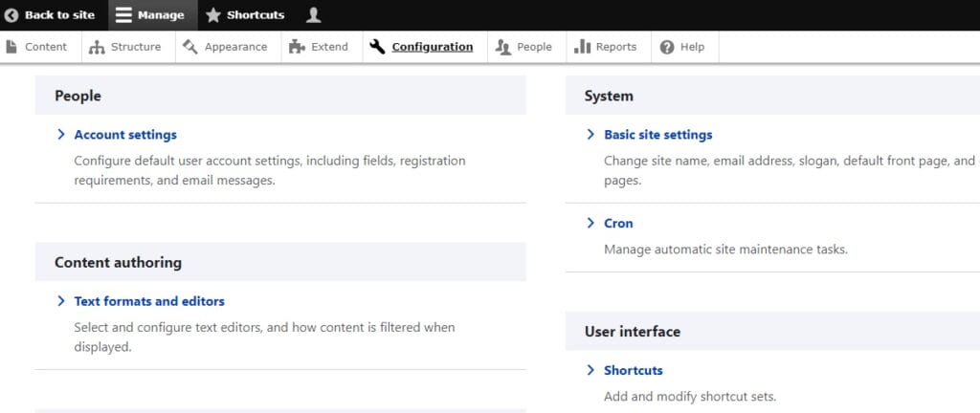Click chevron next to the Shortcuts link
980x413 pixels.
(x=590, y=370)
